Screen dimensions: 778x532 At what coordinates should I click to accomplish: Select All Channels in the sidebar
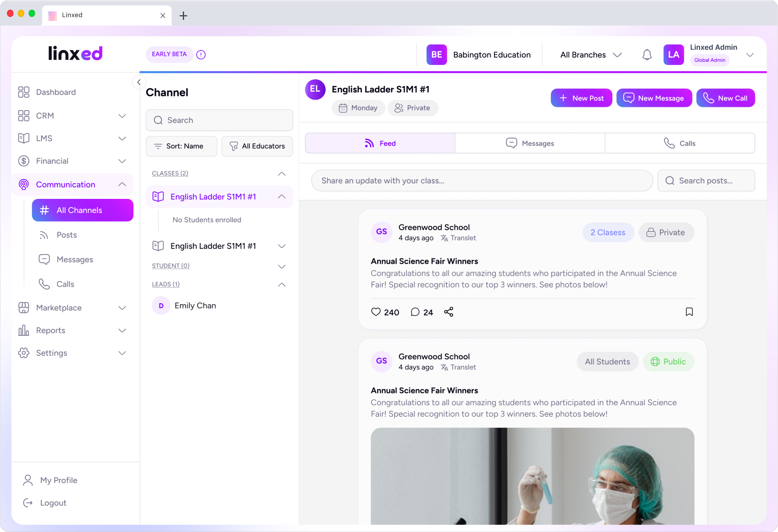(83, 210)
